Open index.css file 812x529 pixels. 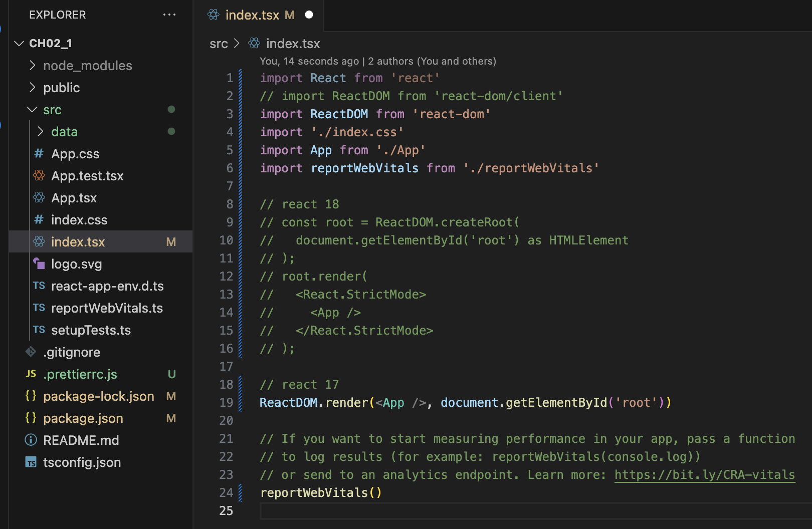(x=79, y=220)
